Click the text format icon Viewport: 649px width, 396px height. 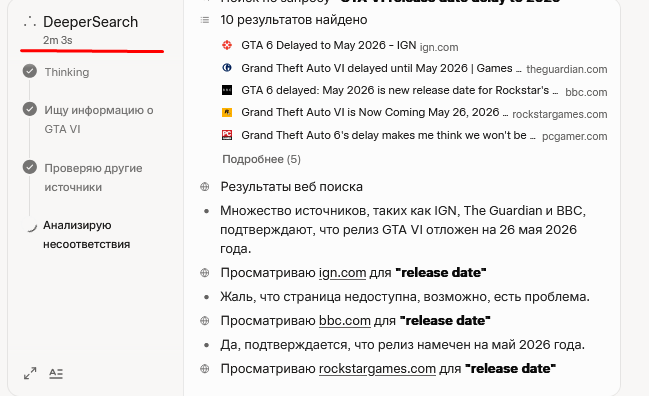pos(56,373)
